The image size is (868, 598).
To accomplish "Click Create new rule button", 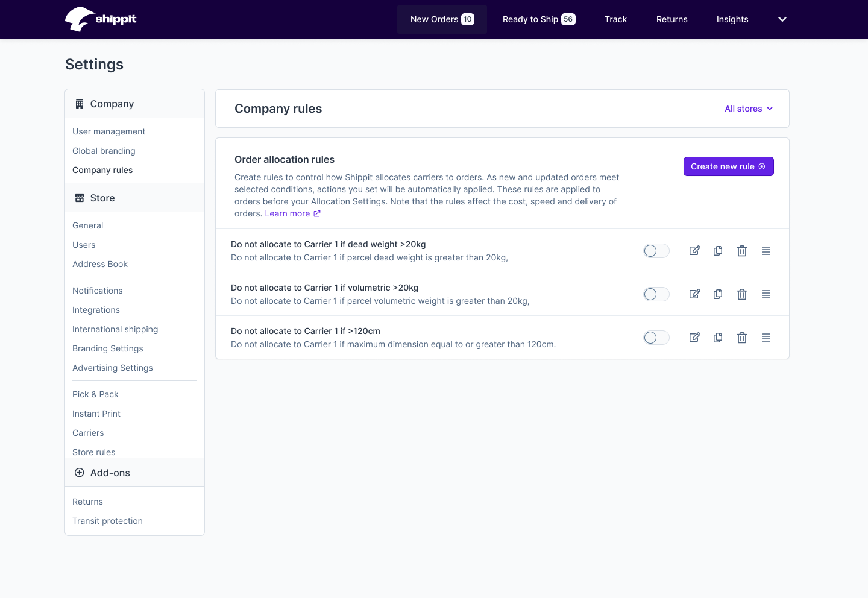I will point(728,166).
